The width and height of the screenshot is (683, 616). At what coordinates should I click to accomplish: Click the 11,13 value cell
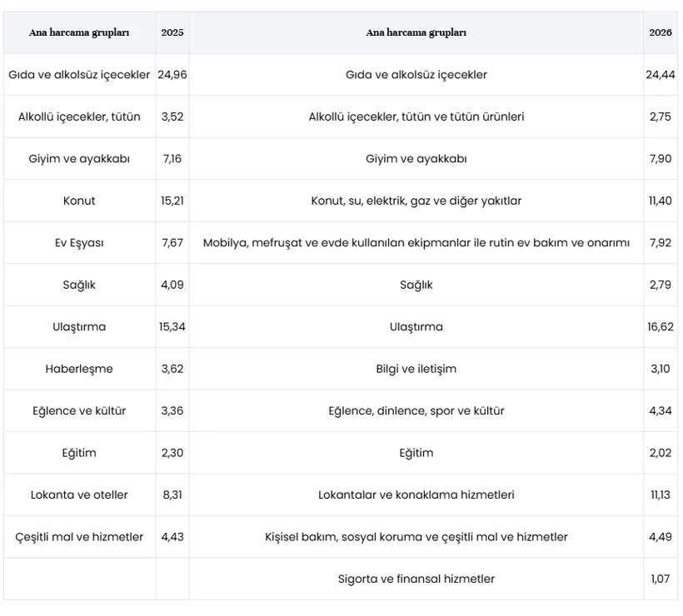(x=661, y=494)
